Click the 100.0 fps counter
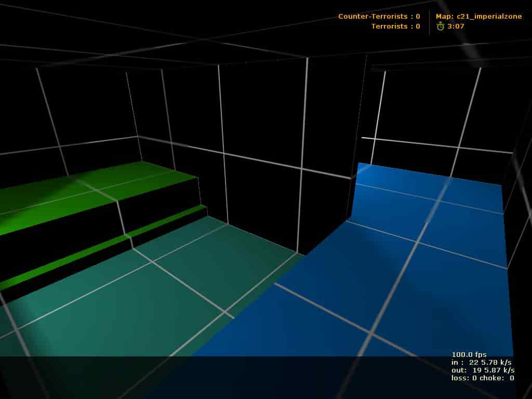 [469, 354]
